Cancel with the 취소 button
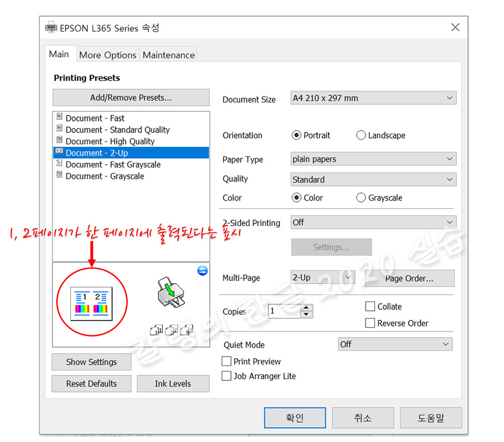The height and width of the screenshot is (442, 504). point(363,418)
